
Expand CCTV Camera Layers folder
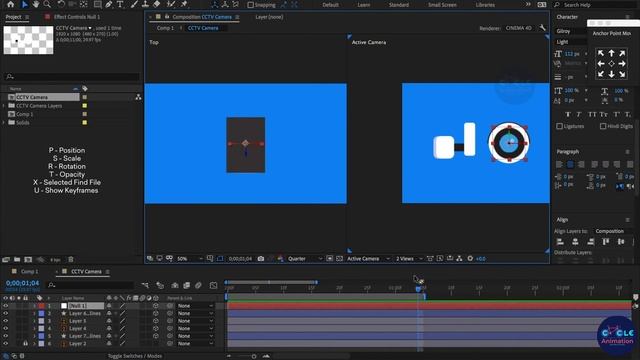(4, 106)
